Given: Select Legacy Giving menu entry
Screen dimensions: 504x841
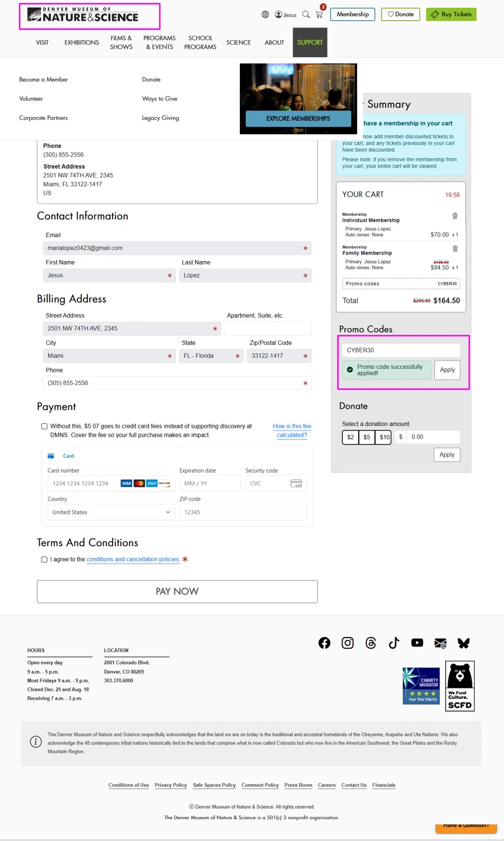Looking at the screenshot, I should pyautogui.click(x=160, y=118).
